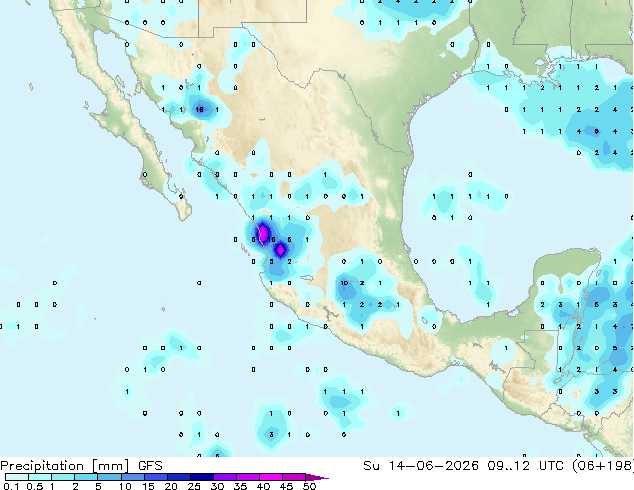Click the '18' precipitation value on the map
The image size is (634, 490).
coord(199,110)
